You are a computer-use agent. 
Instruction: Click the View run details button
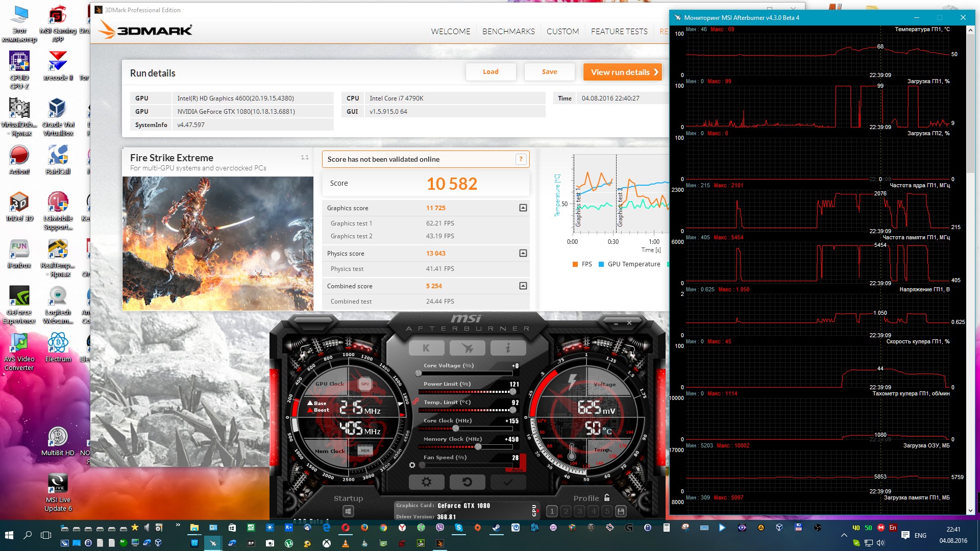623,72
